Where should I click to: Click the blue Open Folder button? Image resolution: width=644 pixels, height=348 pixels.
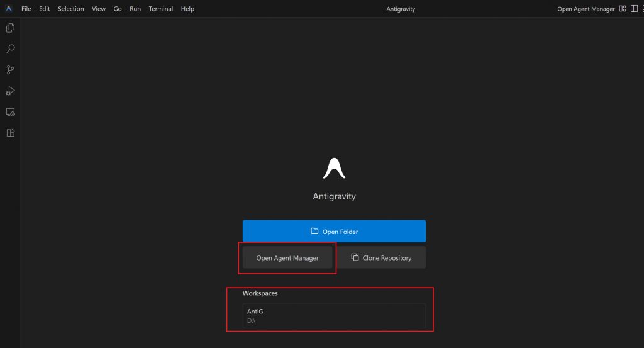[334, 232]
